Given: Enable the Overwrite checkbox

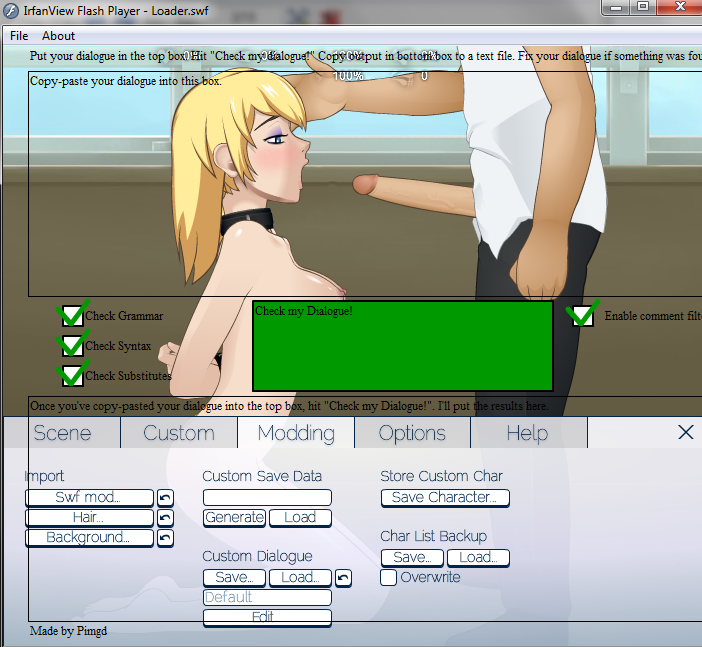Looking at the screenshot, I should click(389, 578).
